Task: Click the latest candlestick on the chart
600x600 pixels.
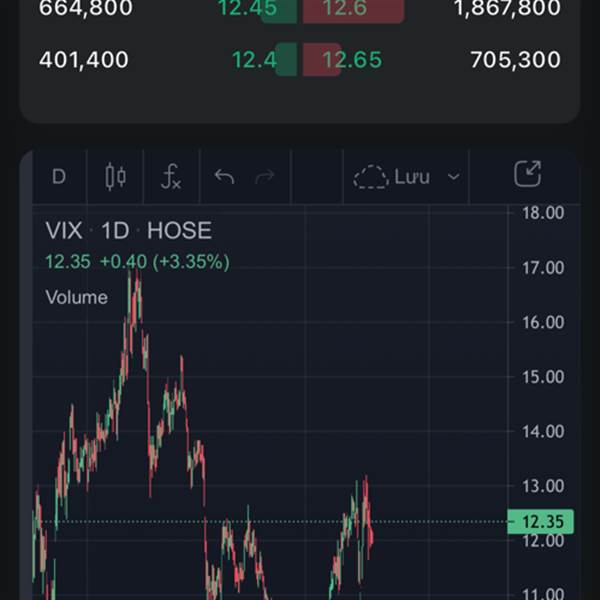Action: click(372, 536)
